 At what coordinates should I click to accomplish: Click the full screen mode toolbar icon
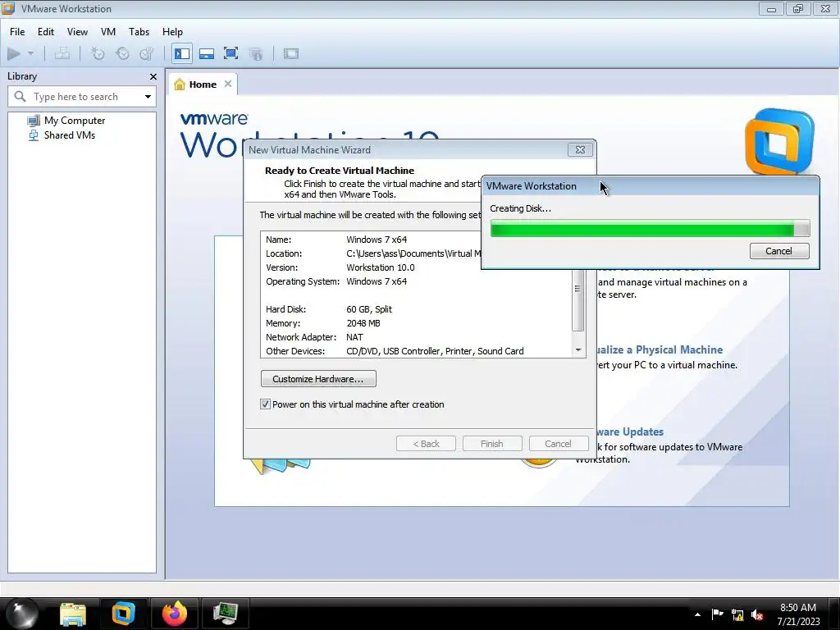tap(231, 53)
